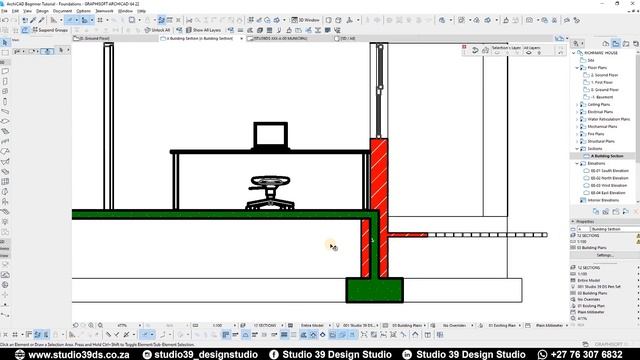640x360 pixels.
Task: Collapse the Properties panel header
Action: pyautogui.click(x=573, y=221)
